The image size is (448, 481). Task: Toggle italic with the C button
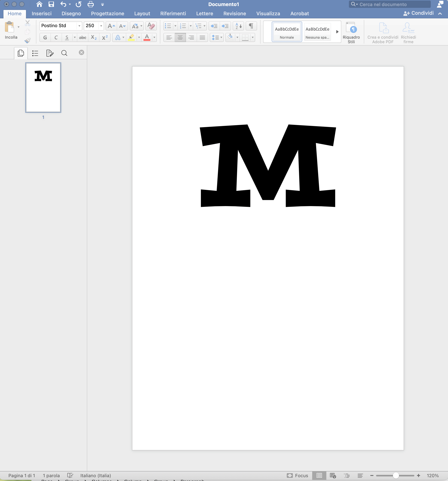(56, 37)
